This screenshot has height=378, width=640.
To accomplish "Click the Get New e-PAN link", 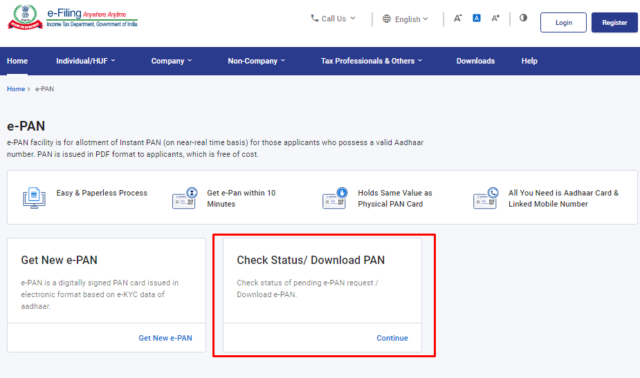I will pos(165,338).
